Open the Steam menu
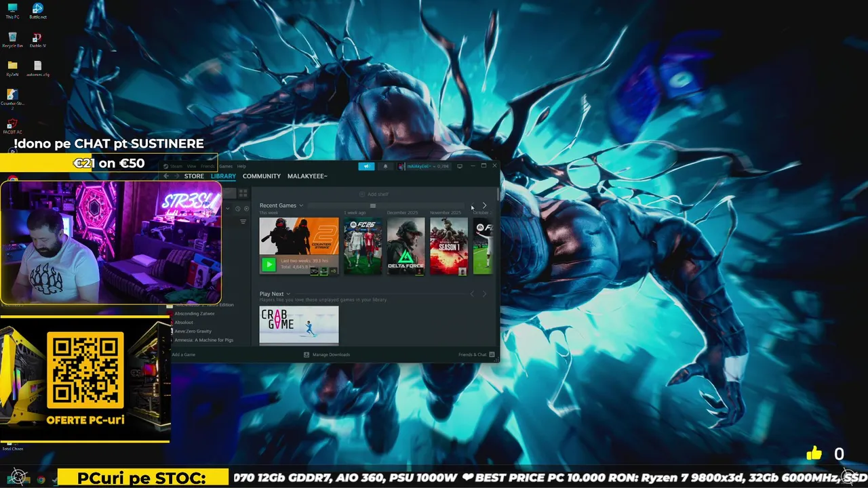Viewport: 868px width, 488px height. [176, 166]
